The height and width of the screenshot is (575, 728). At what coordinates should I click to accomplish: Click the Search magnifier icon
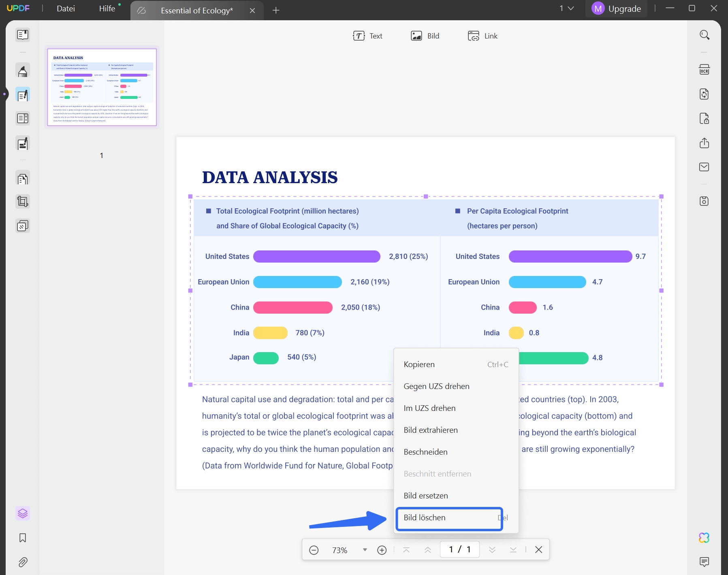point(705,35)
